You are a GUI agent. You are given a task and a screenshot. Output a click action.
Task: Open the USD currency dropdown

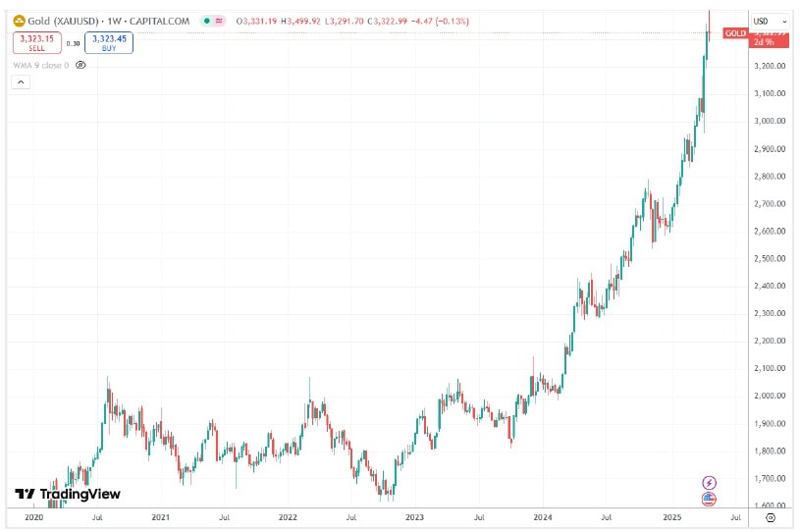pos(769,21)
